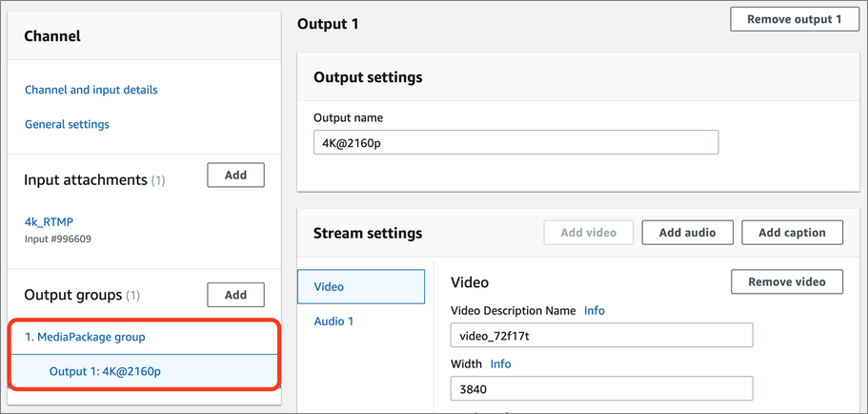The height and width of the screenshot is (414, 868).
Task: Focus the Video Description Name field
Action: 602,335
